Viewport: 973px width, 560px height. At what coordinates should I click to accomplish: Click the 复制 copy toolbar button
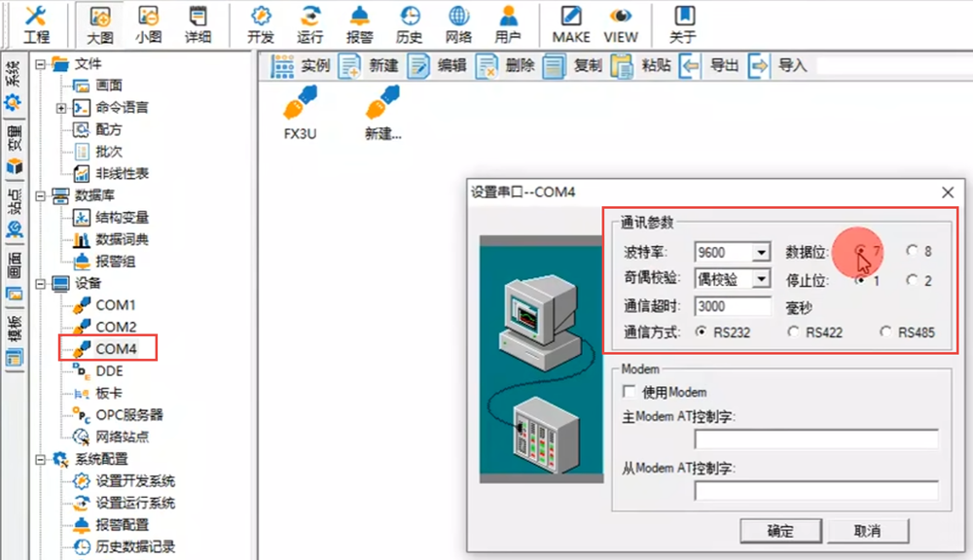[573, 66]
